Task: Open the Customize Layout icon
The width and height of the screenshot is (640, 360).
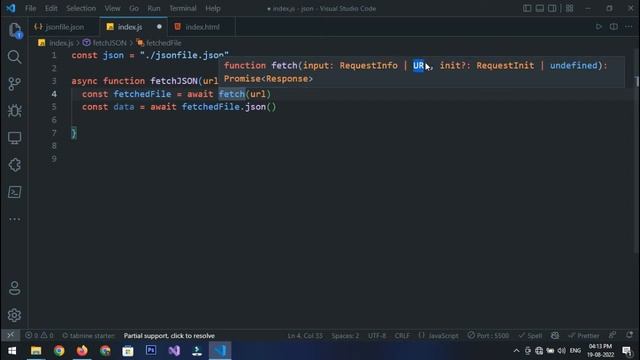Action: (x=569, y=8)
